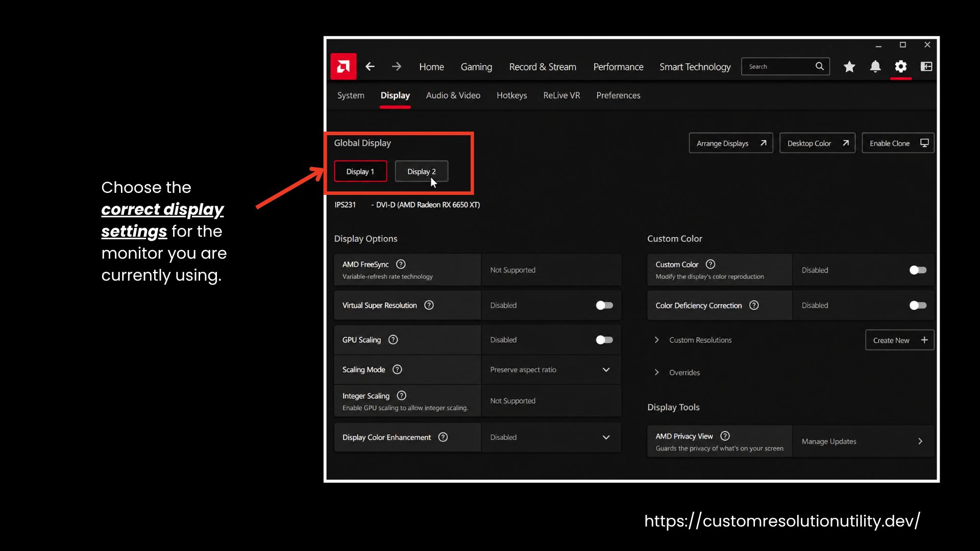The image size is (980, 551).
Task: Open notifications bell icon
Action: 875,66
